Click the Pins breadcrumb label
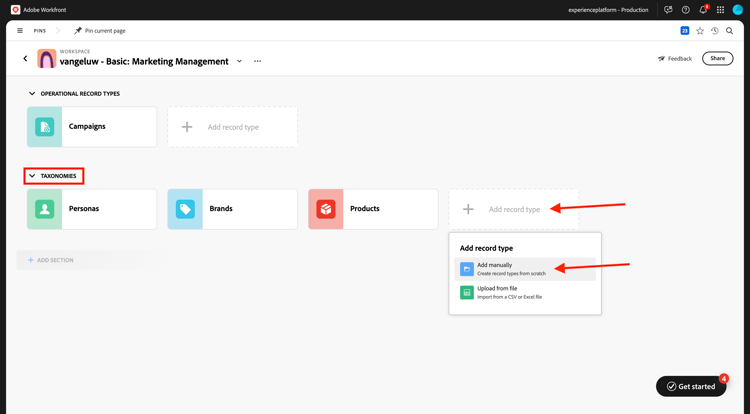This screenshot has width=750, height=414. tap(40, 31)
